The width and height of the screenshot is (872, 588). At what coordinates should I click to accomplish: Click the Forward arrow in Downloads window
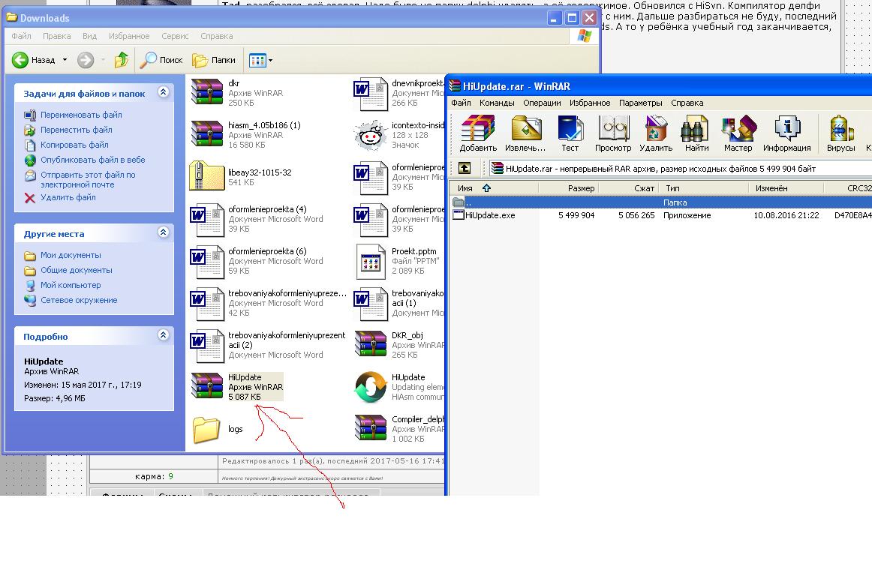[x=85, y=60]
